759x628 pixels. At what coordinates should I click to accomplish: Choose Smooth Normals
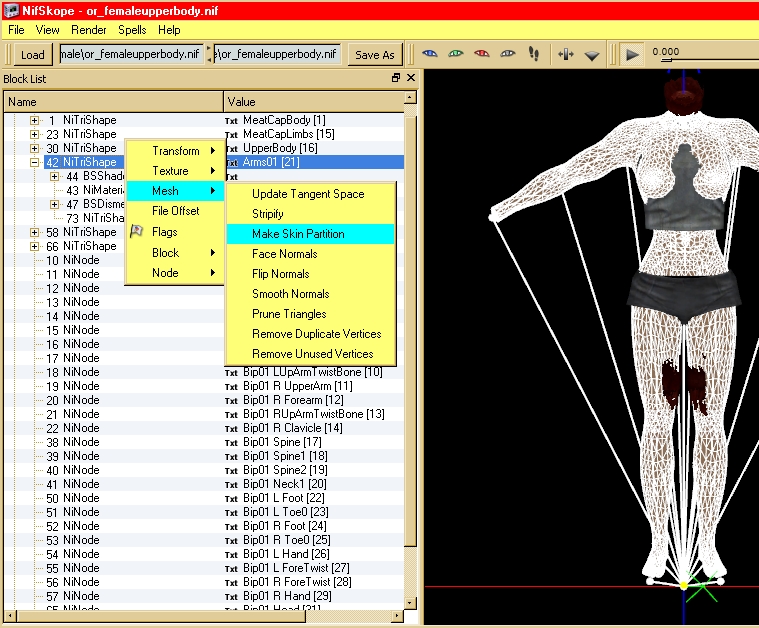(310, 294)
